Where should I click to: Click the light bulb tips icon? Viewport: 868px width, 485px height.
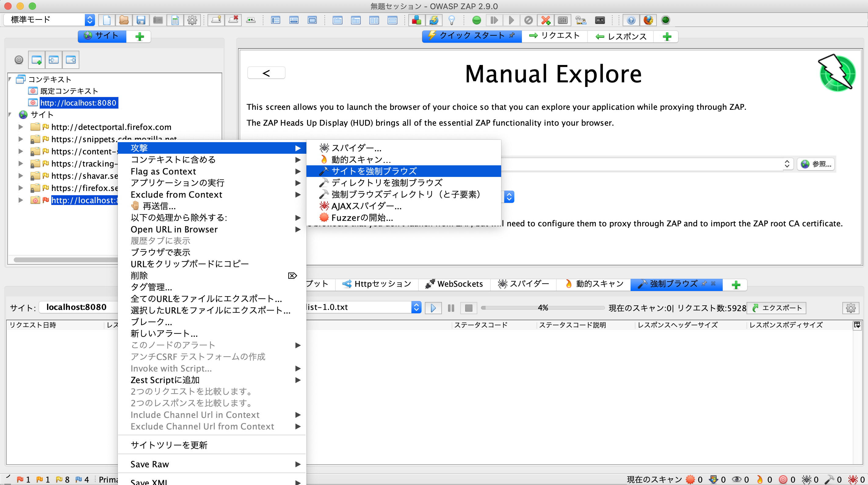(452, 20)
